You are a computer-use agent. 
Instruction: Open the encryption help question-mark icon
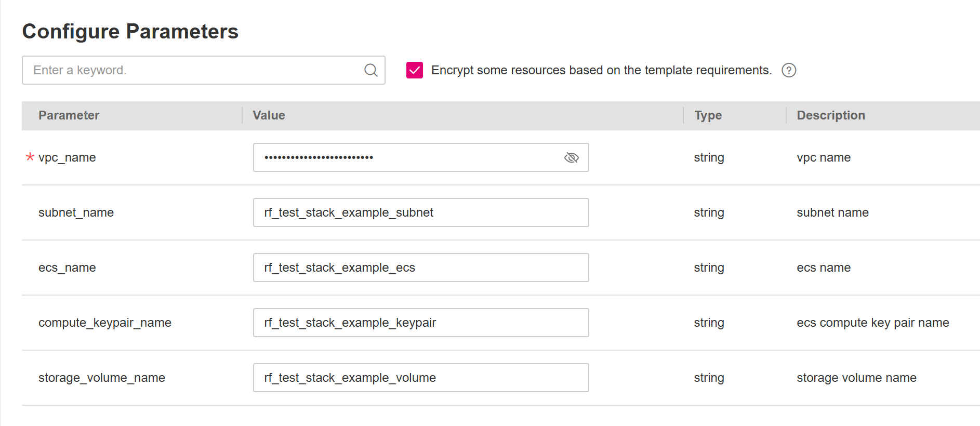789,70
